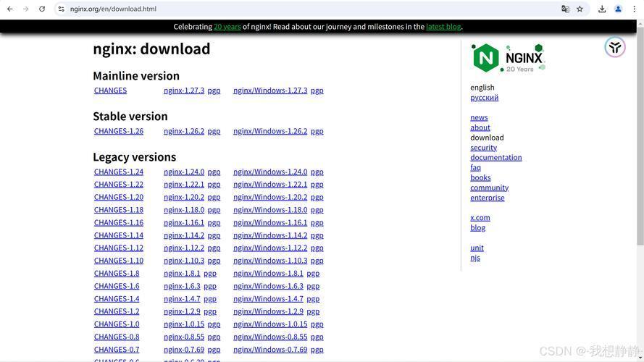Open the 'latest blog' banner link
The image size is (644, 362).
[443, 27]
